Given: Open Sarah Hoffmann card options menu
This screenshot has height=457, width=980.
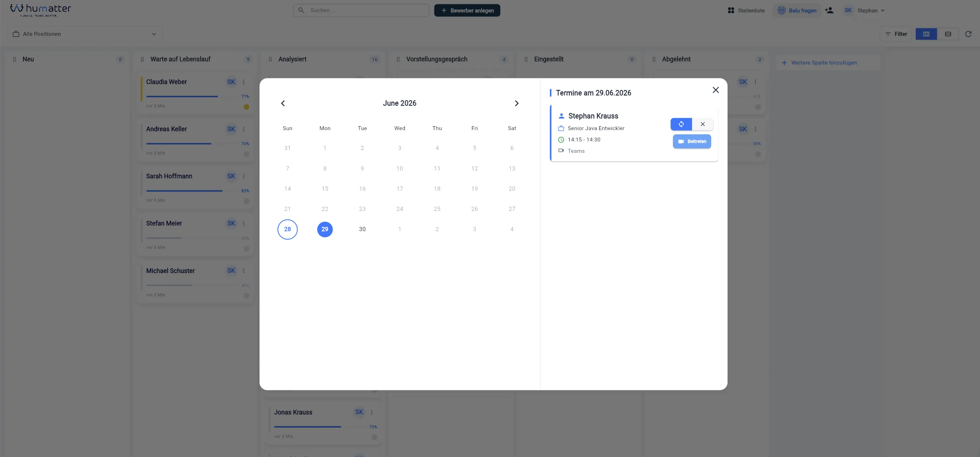Looking at the screenshot, I should coord(244,176).
